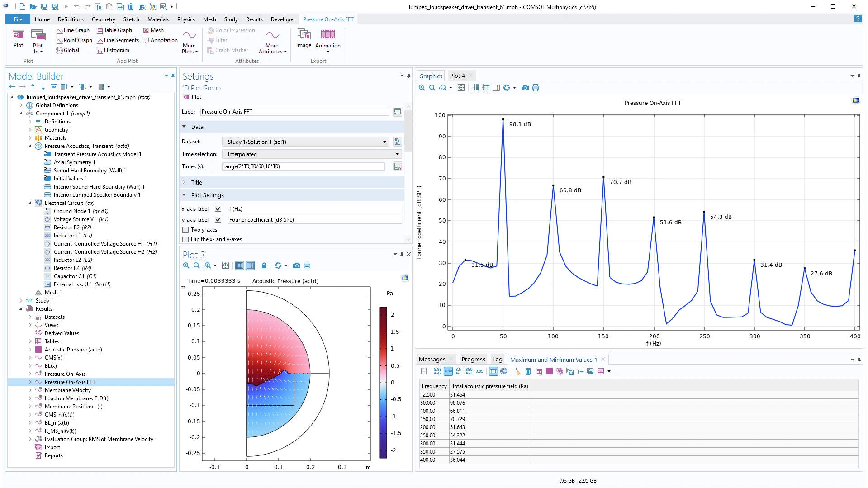The height and width of the screenshot is (488, 868).
Task: Open the Time selection dropdown
Action: pyautogui.click(x=312, y=154)
